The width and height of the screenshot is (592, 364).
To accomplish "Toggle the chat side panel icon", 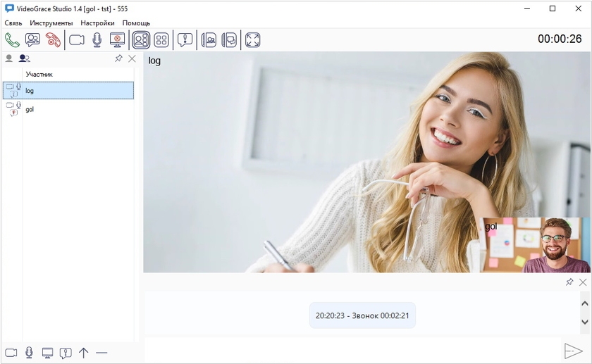I will pos(229,40).
